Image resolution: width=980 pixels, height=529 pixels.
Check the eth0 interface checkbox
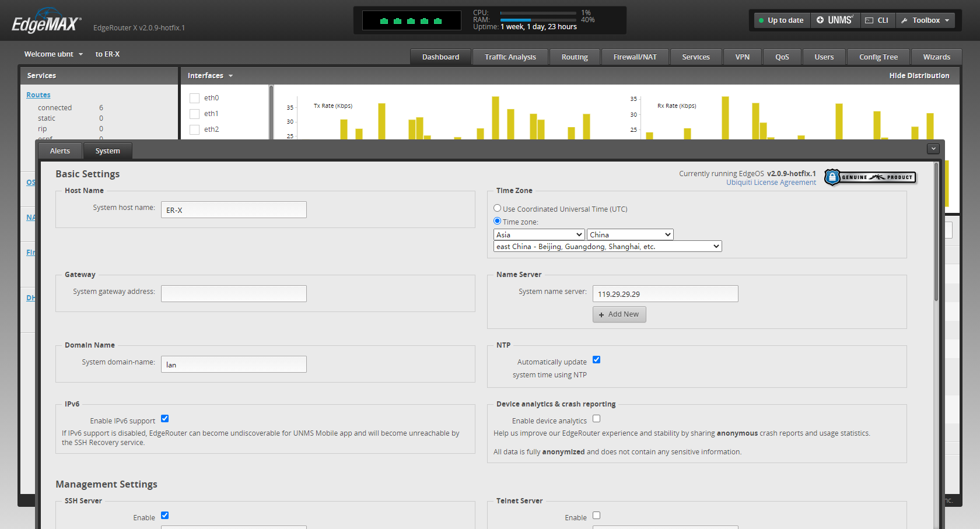click(x=195, y=98)
